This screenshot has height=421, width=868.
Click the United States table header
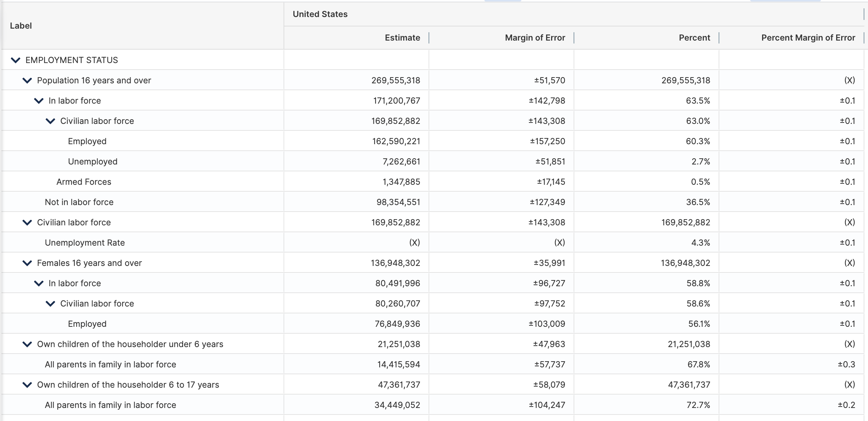click(320, 14)
